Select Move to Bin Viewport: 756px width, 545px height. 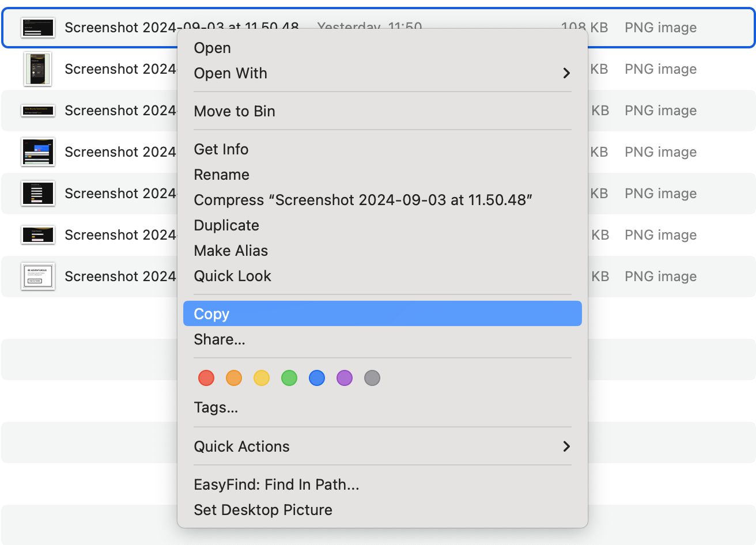tap(235, 111)
